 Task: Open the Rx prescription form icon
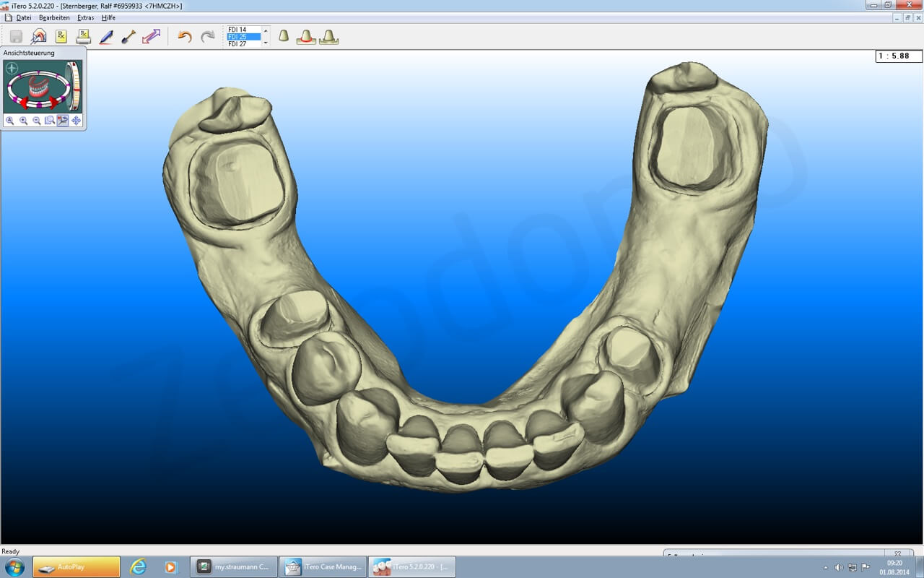point(61,36)
